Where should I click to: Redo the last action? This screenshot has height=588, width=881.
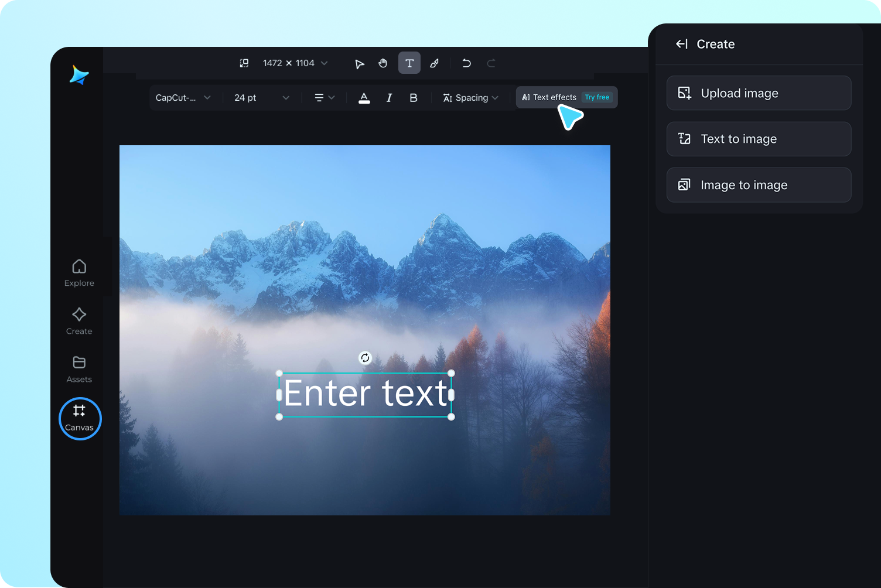[x=491, y=63]
